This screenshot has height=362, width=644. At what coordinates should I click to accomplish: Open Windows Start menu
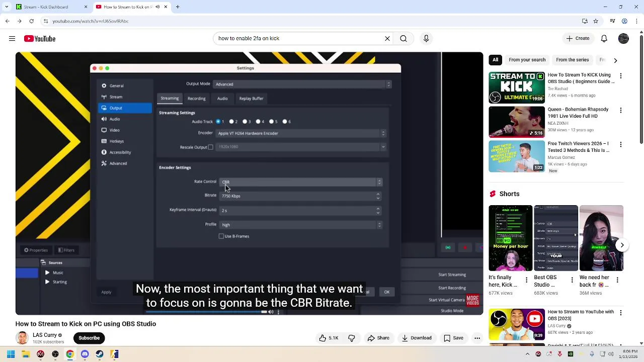11,354
